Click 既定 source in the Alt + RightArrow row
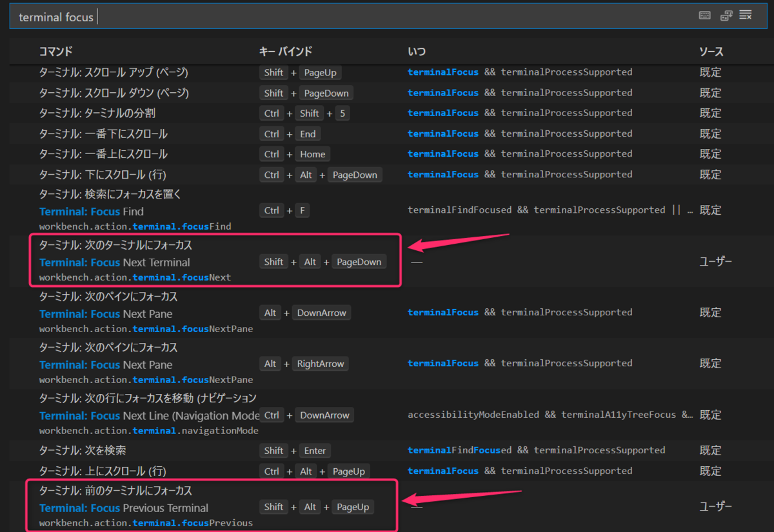774x532 pixels. [711, 364]
